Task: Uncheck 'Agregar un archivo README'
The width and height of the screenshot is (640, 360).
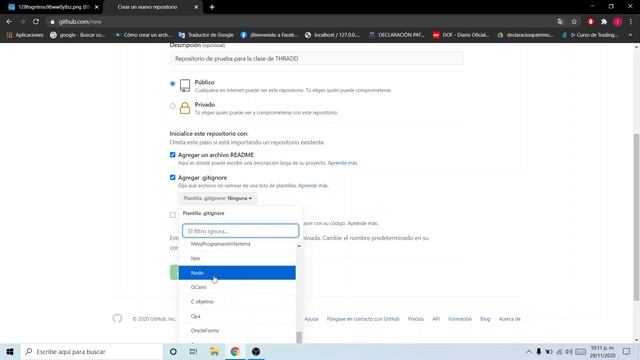Action: (173, 155)
